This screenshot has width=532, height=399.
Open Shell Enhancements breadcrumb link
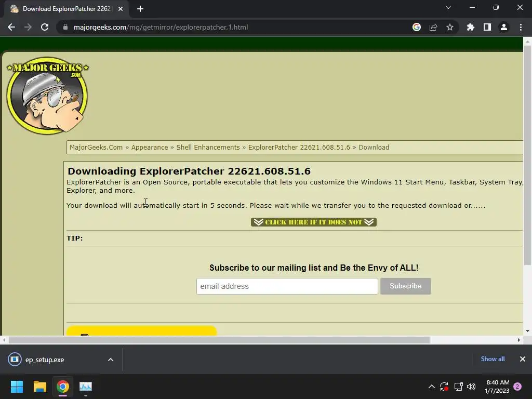pyautogui.click(x=208, y=147)
